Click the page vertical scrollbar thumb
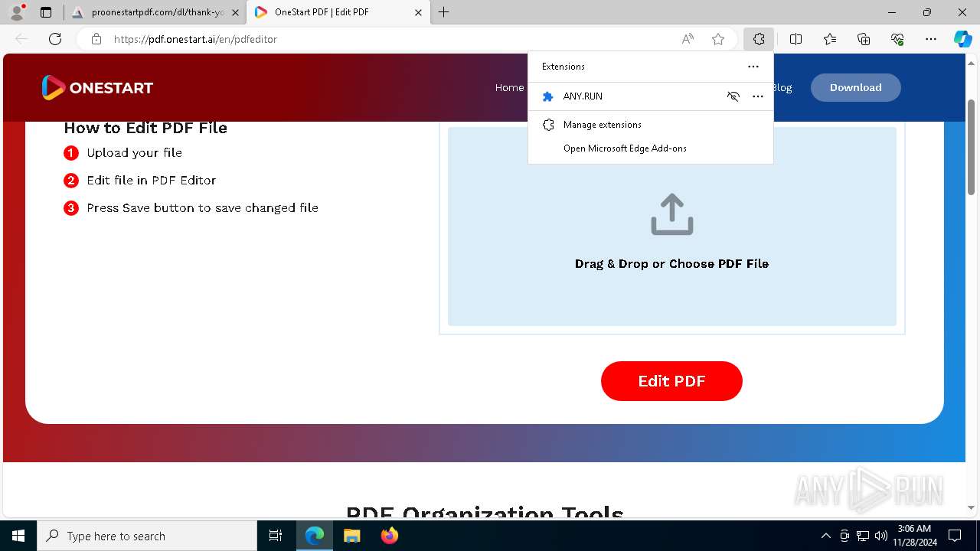 tap(972, 145)
